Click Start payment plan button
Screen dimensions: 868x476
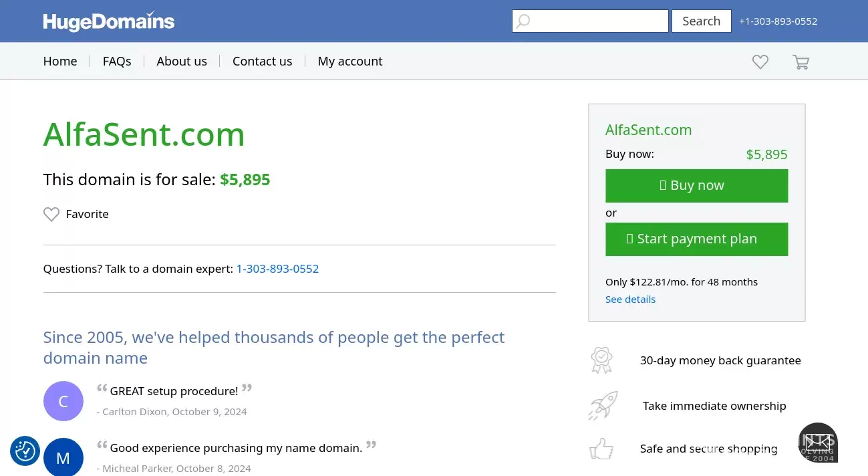[696, 239]
